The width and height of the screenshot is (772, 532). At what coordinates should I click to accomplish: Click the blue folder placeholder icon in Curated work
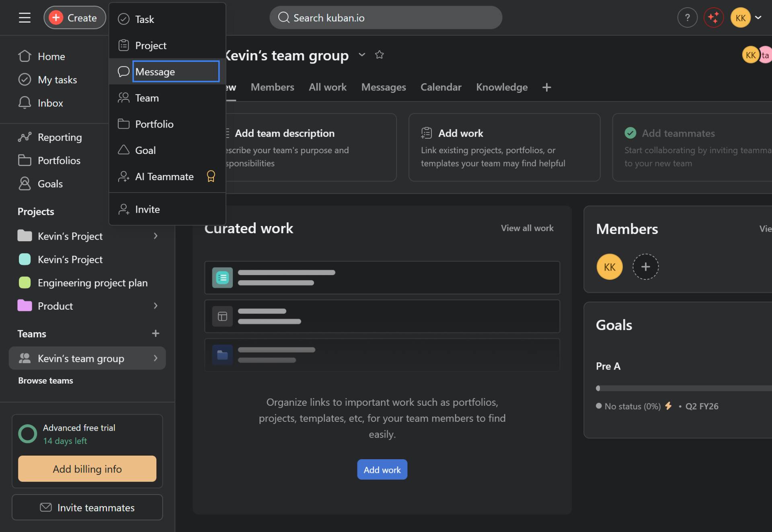pyautogui.click(x=222, y=355)
